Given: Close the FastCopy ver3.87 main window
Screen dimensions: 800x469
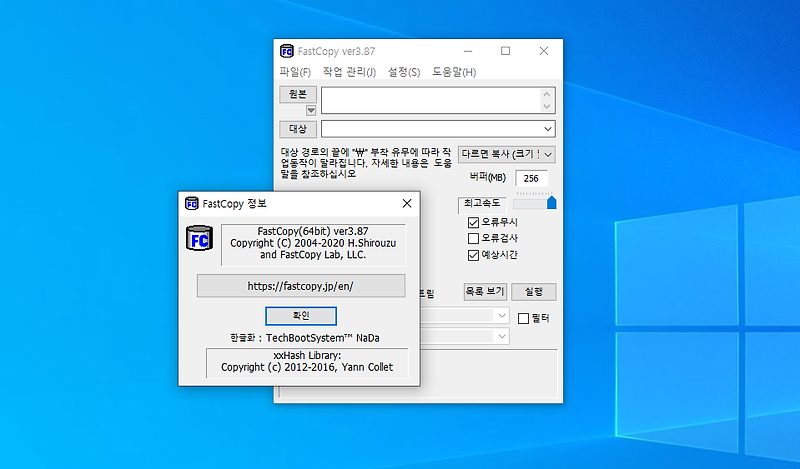Looking at the screenshot, I should 544,51.
